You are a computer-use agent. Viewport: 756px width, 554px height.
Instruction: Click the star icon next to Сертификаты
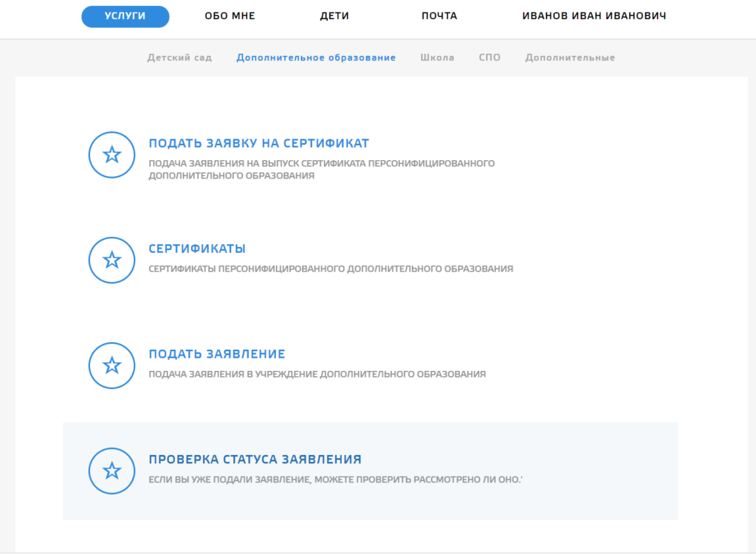click(x=111, y=260)
